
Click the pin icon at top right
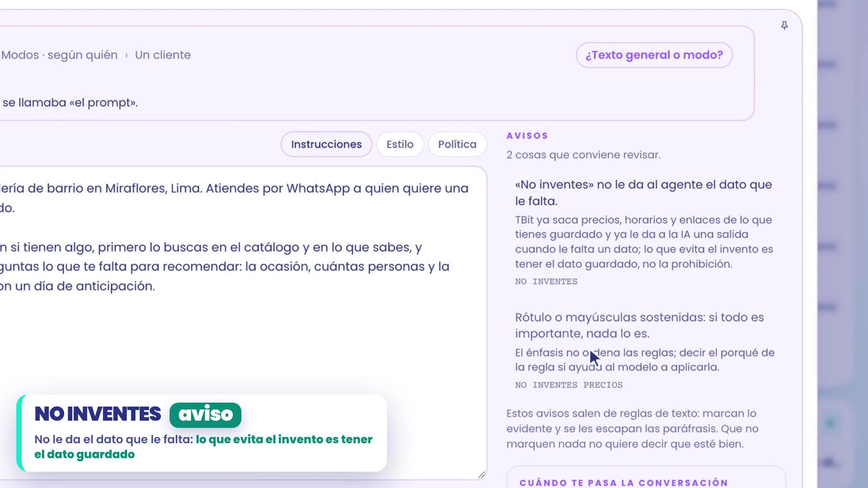tap(784, 26)
